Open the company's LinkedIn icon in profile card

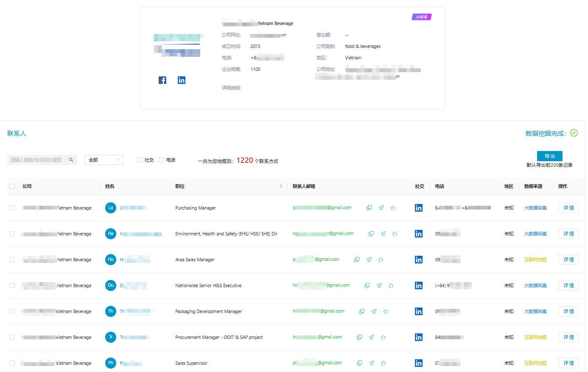pyautogui.click(x=182, y=80)
